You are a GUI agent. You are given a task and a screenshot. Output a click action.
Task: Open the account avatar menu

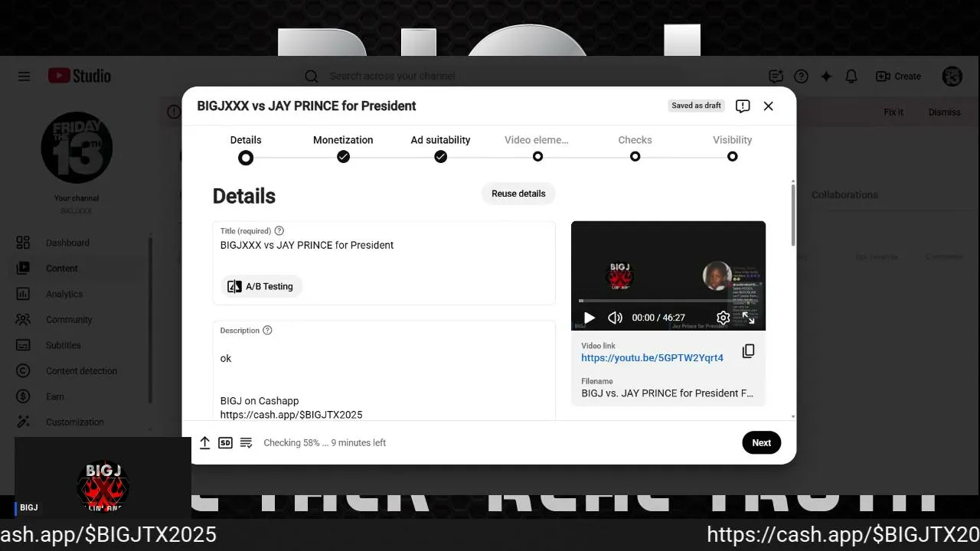(x=952, y=76)
